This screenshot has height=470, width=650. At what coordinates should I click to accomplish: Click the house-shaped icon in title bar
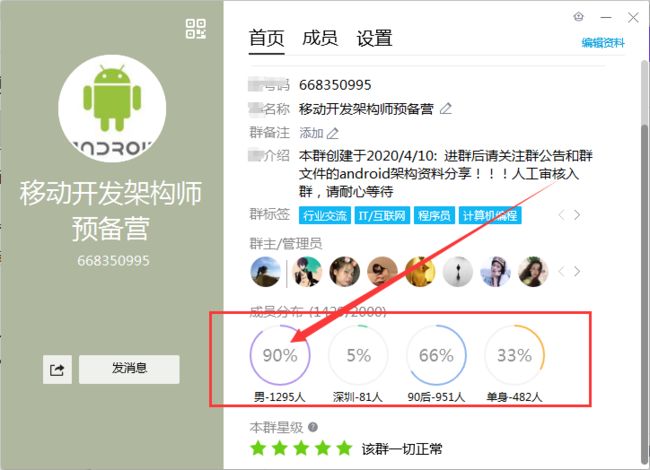tap(578, 17)
